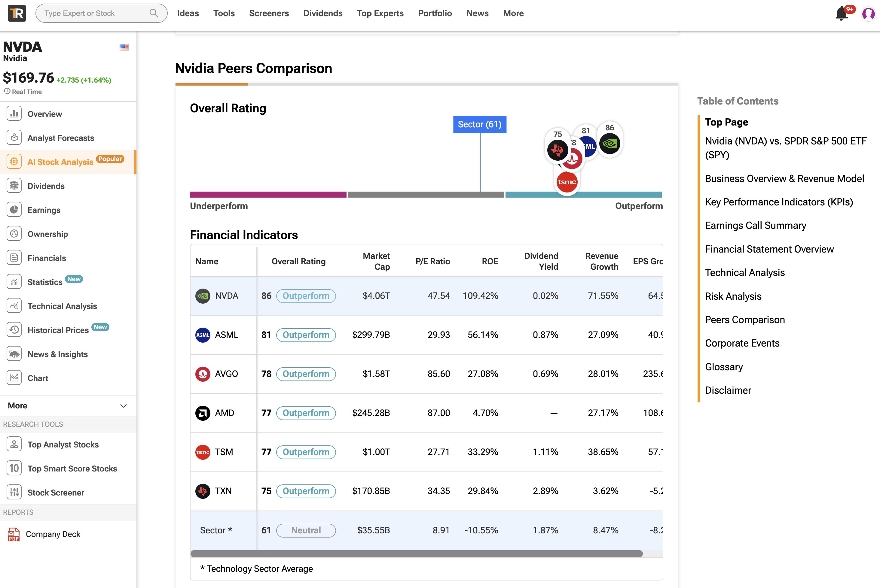The image size is (880, 588).
Task: Open the More menu in top navigation
Action: click(513, 13)
